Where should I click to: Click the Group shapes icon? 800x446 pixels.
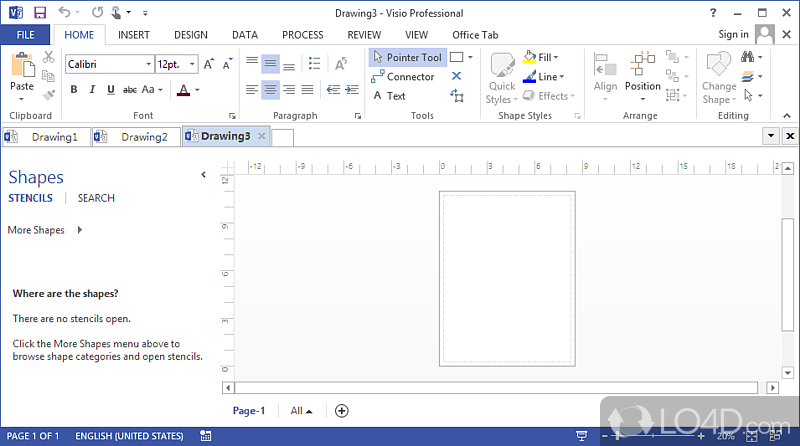point(672,95)
